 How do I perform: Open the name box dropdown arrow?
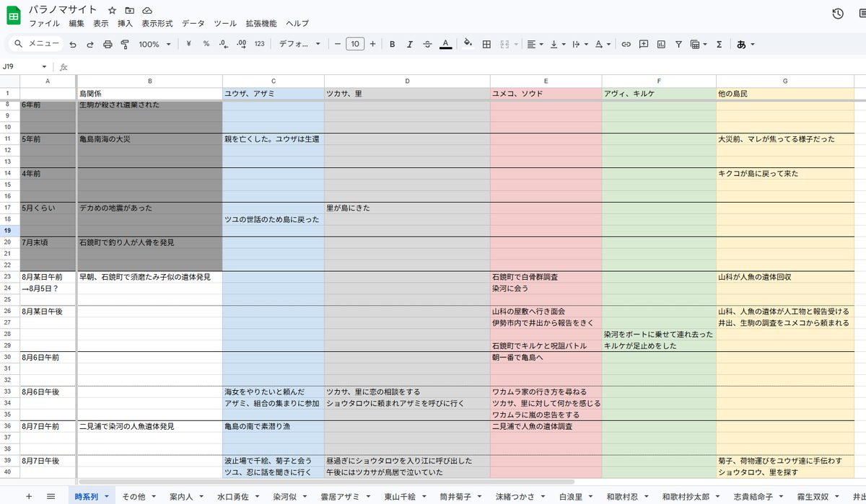pos(45,66)
